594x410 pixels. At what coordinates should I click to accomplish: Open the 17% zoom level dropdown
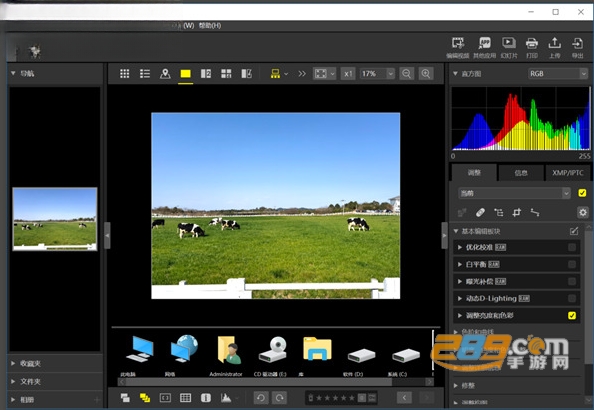377,74
